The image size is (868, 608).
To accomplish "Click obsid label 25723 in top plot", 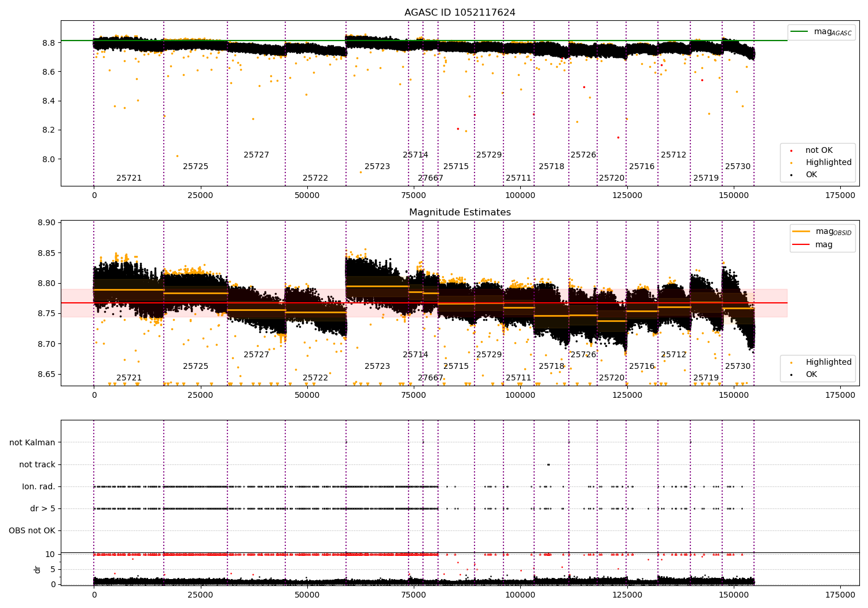I will (377, 167).
